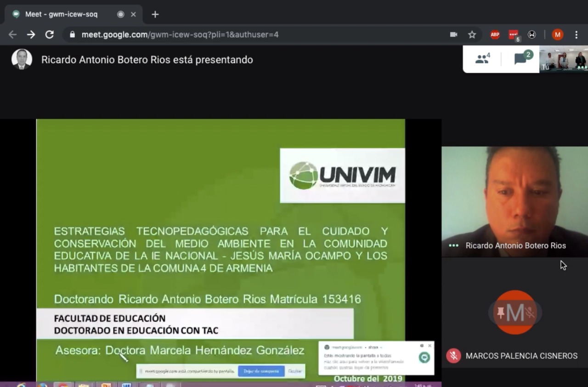Open the Adblock Plus extension
The width and height of the screenshot is (588, 387).
tap(495, 34)
